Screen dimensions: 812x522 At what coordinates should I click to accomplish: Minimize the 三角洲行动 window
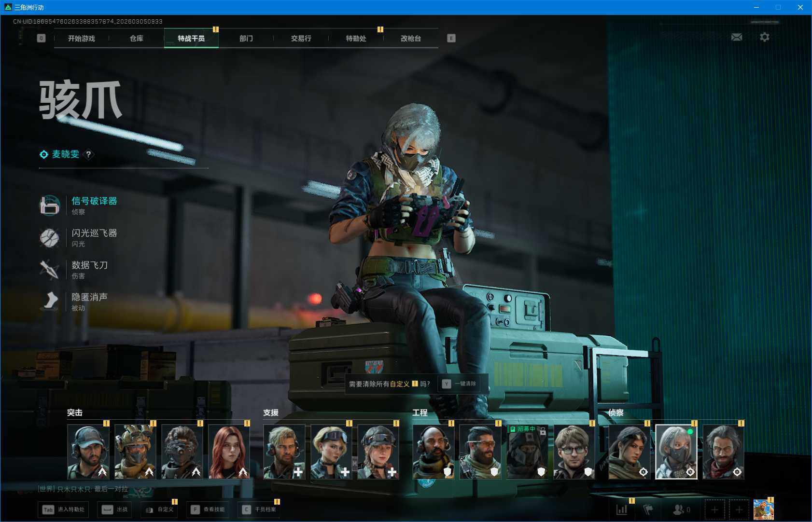[x=756, y=7]
